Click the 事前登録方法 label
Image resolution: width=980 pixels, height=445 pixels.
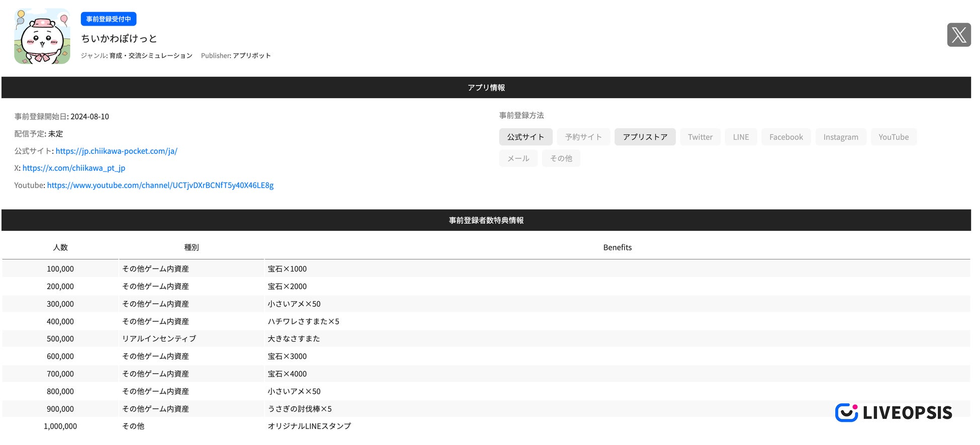(522, 116)
